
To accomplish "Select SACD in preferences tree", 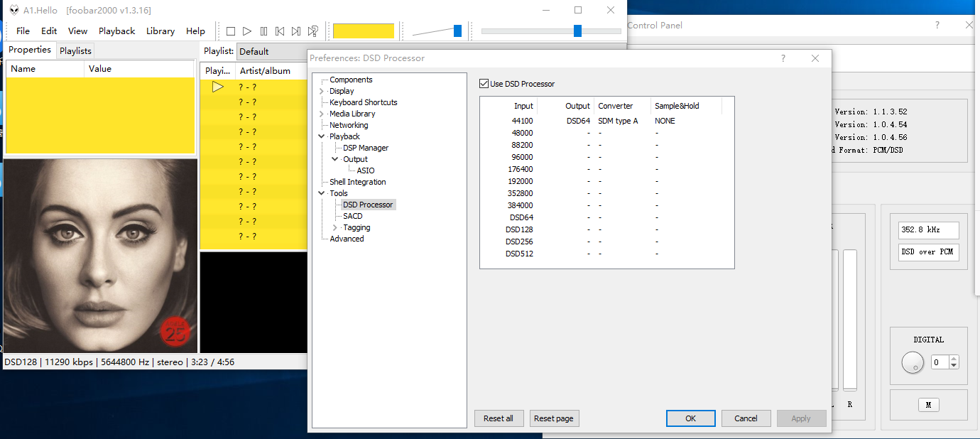I will coord(352,216).
